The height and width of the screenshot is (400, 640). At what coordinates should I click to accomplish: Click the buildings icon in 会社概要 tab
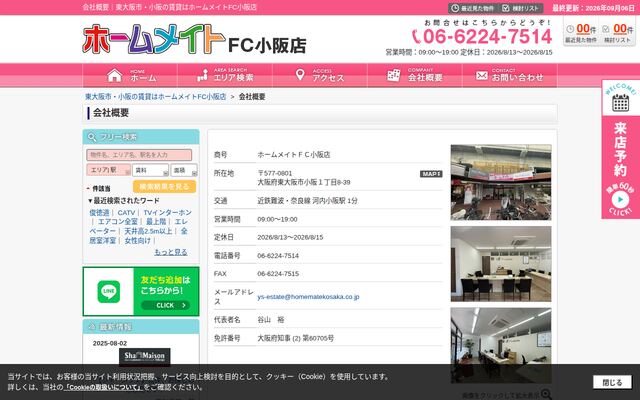tap(393, 75)
